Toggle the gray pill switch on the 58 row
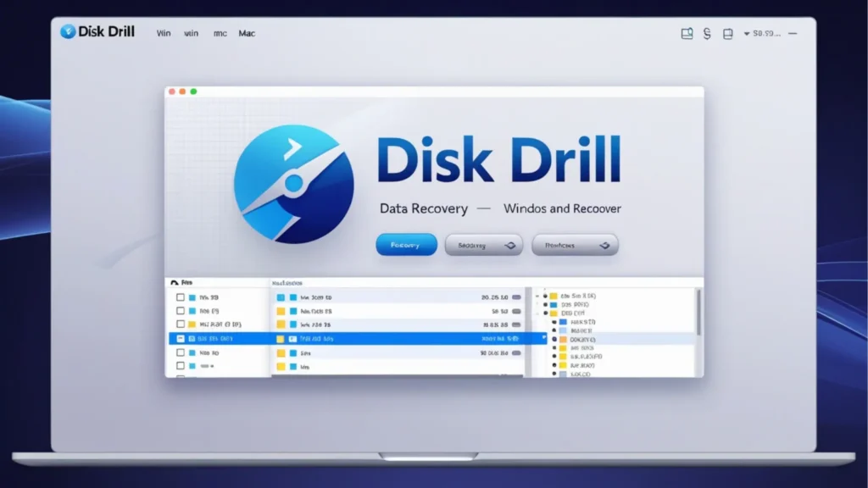This screenshot has height=488, width=868. pyautogui.click(x=516, y=311)
